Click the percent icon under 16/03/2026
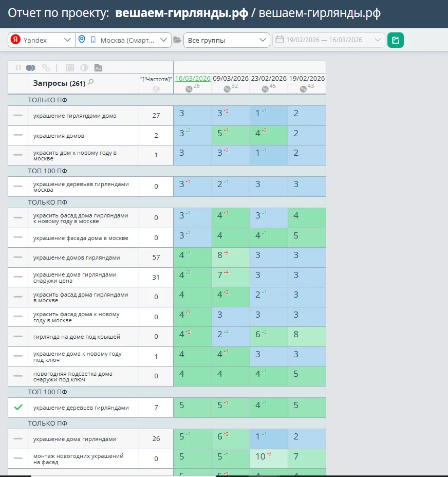 point(189,89)
